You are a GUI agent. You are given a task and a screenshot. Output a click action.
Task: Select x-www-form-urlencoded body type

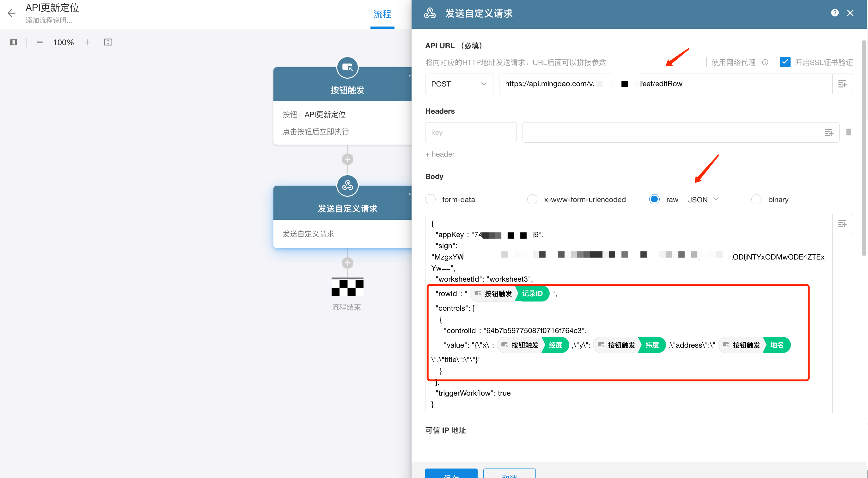[532, 199]
